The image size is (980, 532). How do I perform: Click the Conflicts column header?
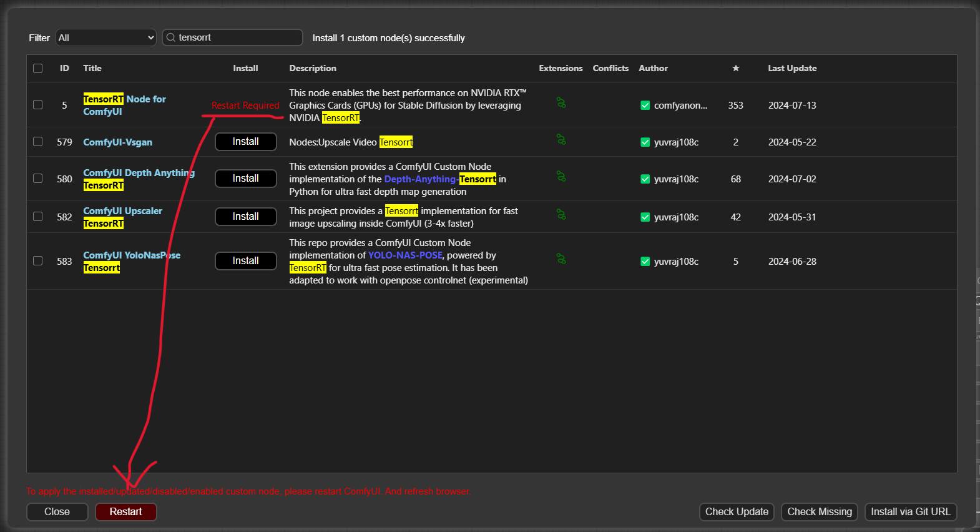tap(610, 68)
